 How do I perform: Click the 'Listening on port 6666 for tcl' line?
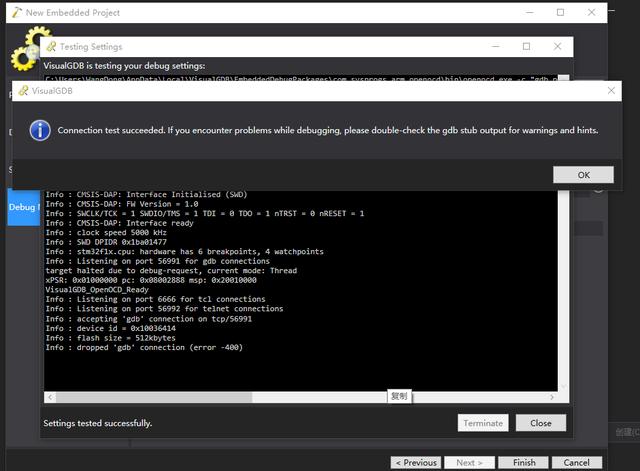[x=155, y=299]
